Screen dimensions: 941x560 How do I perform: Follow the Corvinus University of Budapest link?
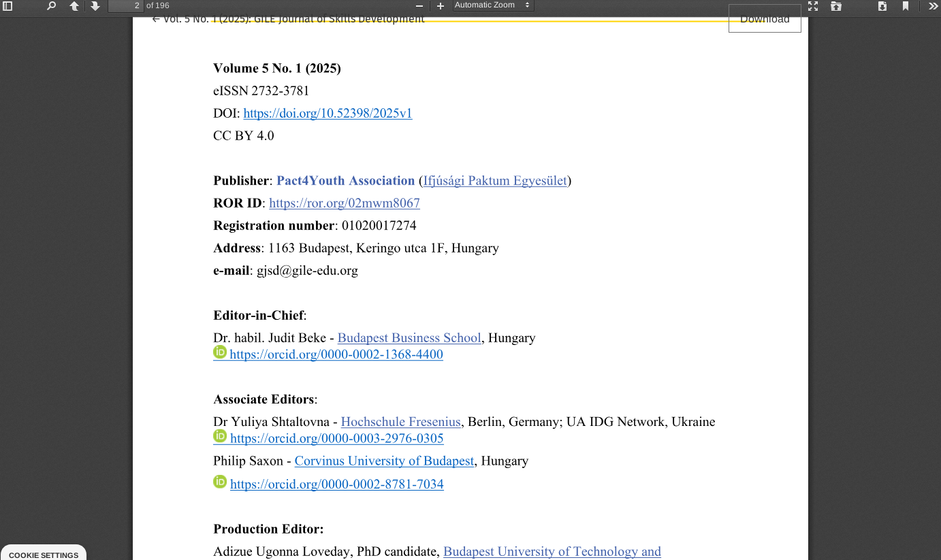tap(384, 461)
